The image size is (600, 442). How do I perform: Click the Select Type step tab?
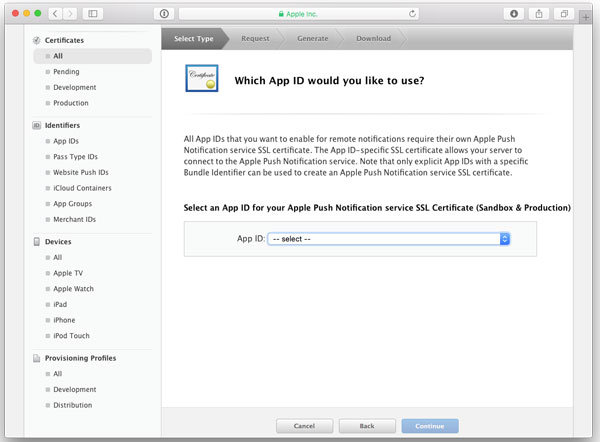tap(194, 39)
